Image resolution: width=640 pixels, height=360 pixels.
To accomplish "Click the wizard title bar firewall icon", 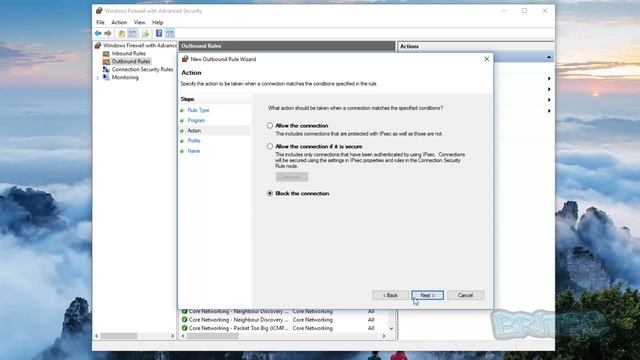I will pyautogui.click(x=185, y=59).
